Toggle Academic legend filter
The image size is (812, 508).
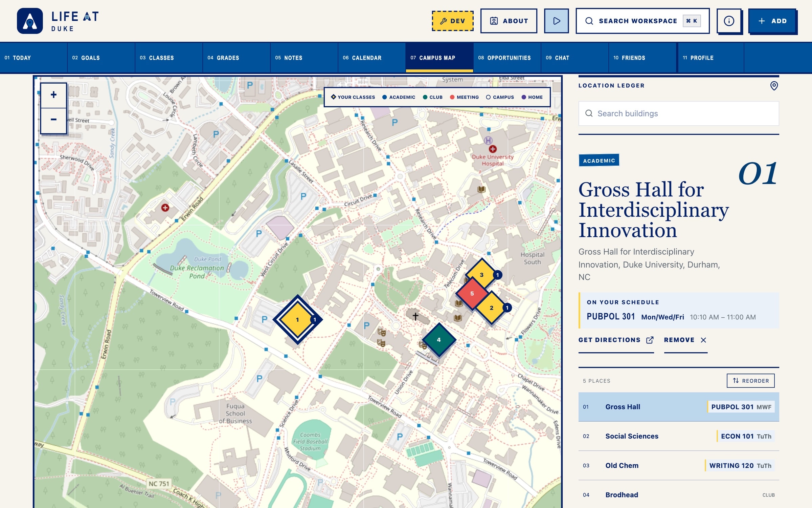tap(399, 97)
